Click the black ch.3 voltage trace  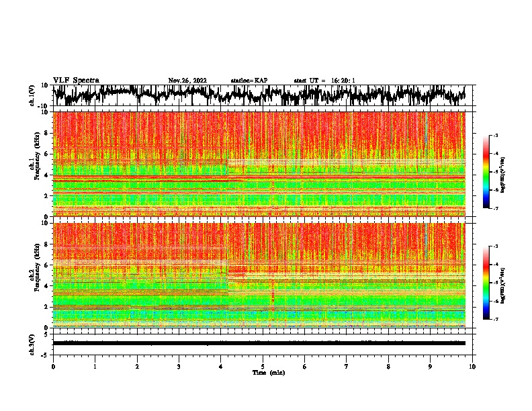point(259,343)
